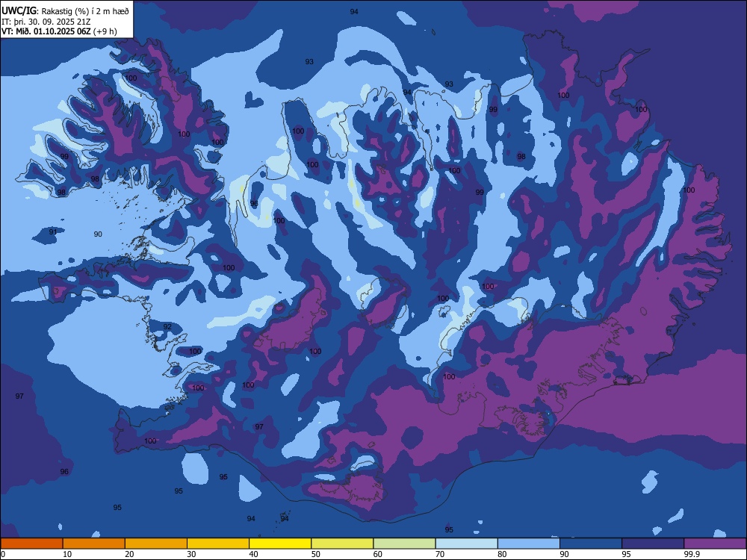The height and width of the screenshot is (560, 747).
Task: Click the legend scale tick label 90
Action: click(564, 554)
